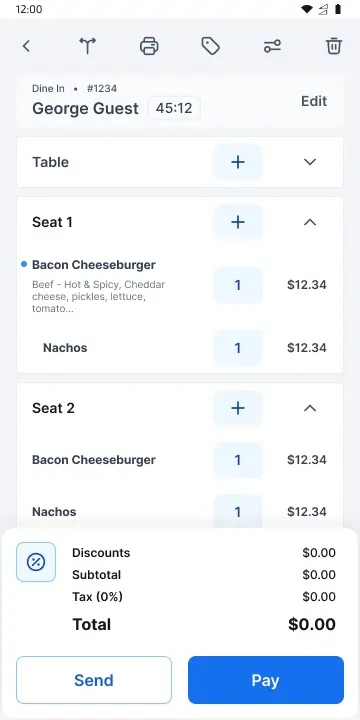Go back using the top-left arrow
This screenshot has height=720, width=360.
coord(26,46)
